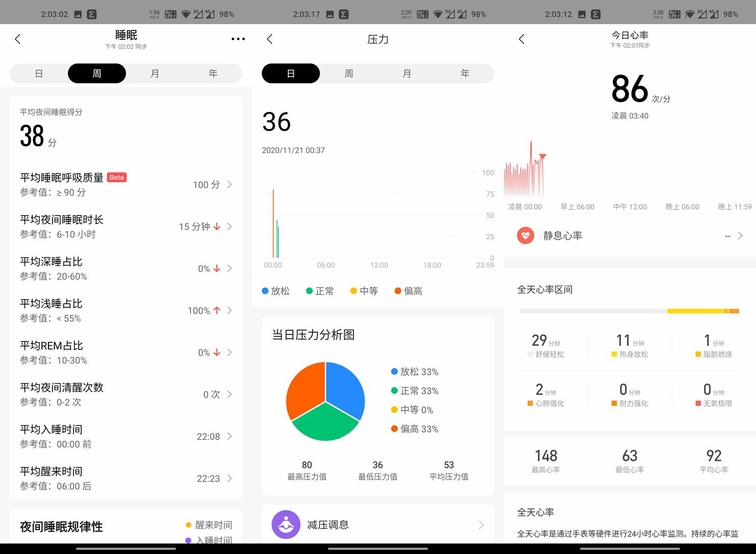Expand the 静息心率 row chevron

coord(740,235)
